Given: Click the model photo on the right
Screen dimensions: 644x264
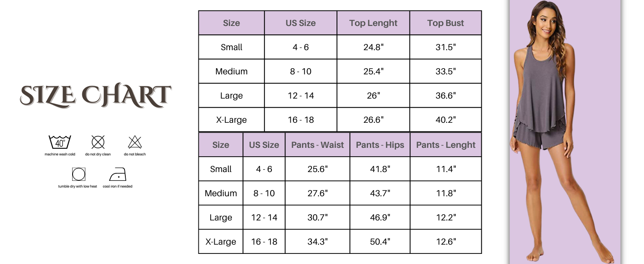Looking at the screenshot, I should pos(565,132).
